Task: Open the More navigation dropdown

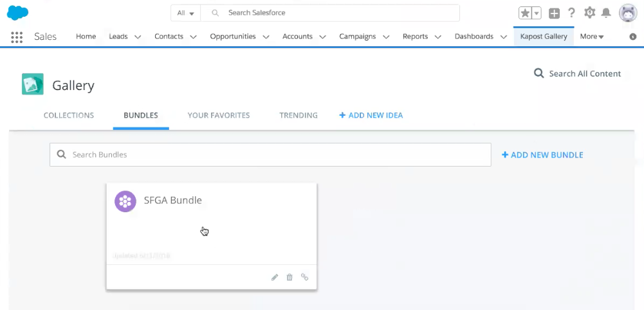Action: (x=592, y=37)
